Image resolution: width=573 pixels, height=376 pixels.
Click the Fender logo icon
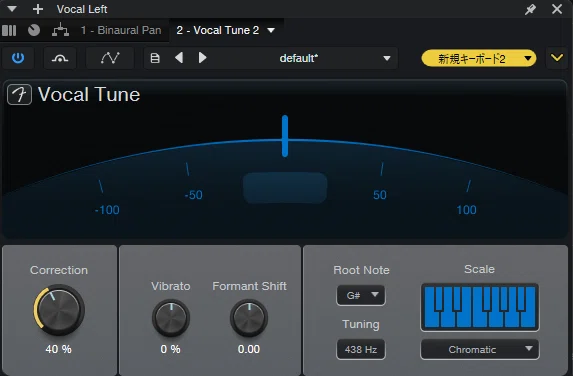click(19, 95)
